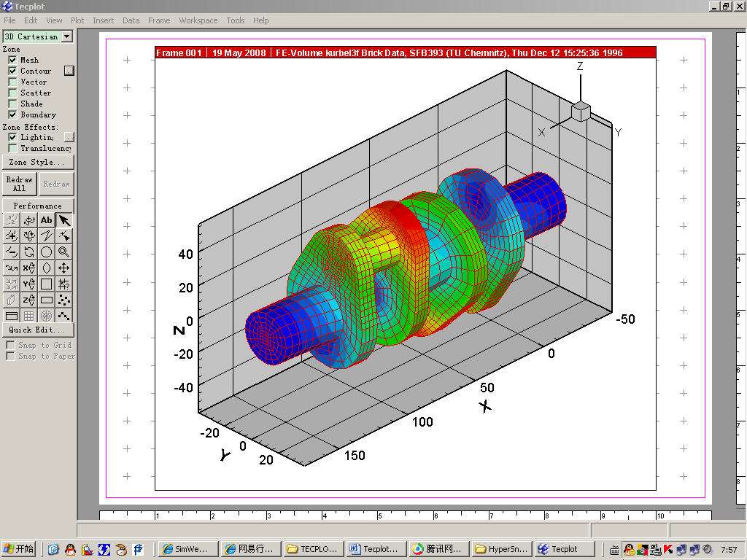The width and height of the screenshot is (747, 560).
Task: Select the X-axis rotation tool
Action: click(x=28, y=268)
